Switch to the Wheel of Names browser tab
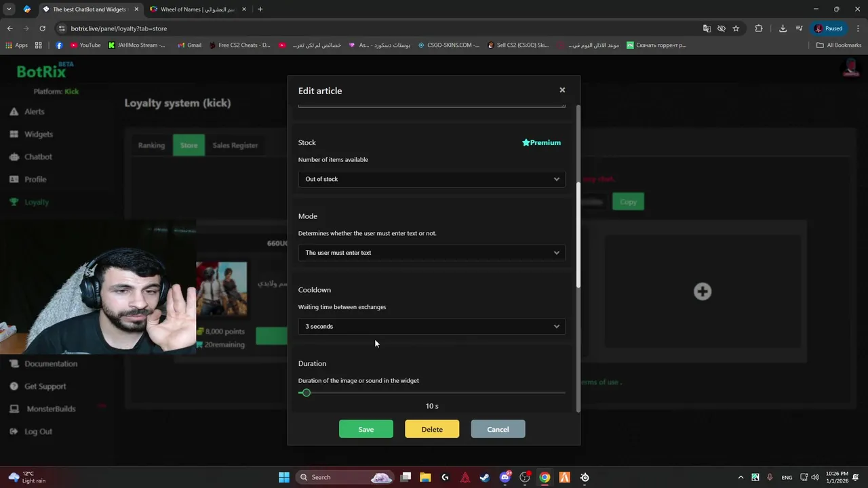868x488 pixels. coord(197,9)
